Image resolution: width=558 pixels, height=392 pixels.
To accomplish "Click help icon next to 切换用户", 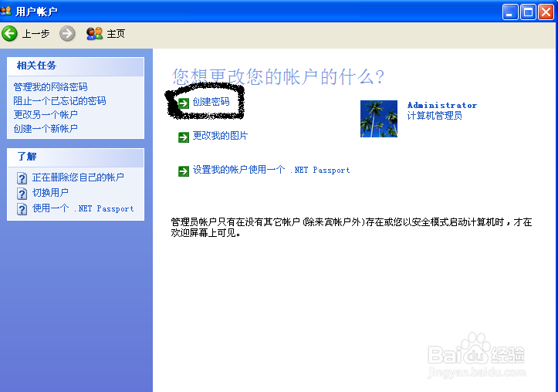I will pos(22,194).
